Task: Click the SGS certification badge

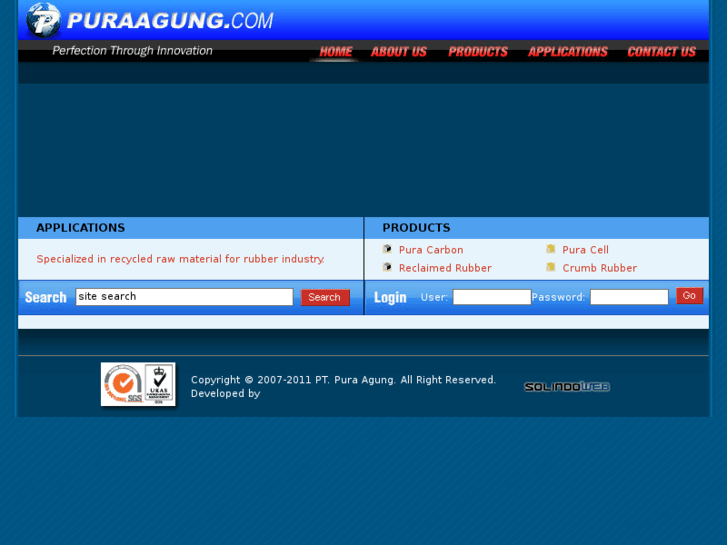Action: click(123, 385)
